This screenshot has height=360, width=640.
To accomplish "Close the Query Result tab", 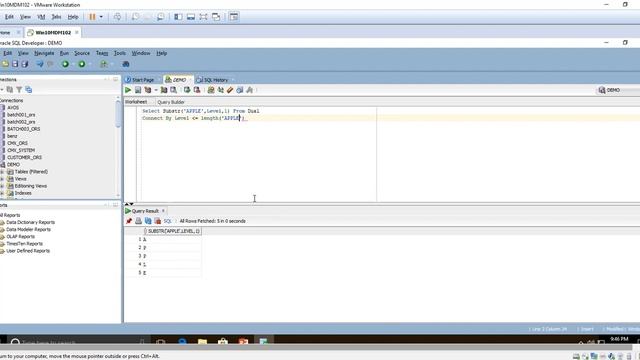I will coord(163,211).
